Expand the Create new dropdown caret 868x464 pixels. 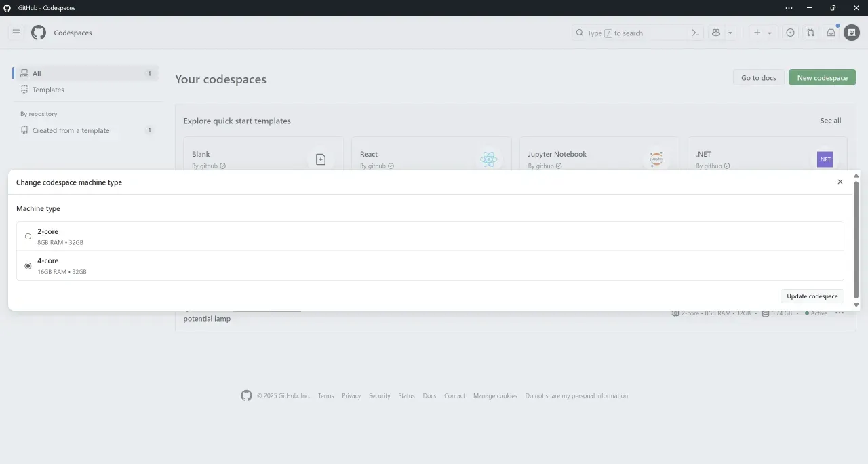click(770, 33)
